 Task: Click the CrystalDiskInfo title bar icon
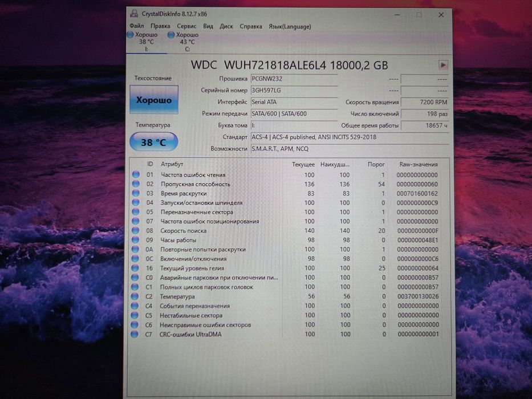pyautogui.click(x=135, y=14)
